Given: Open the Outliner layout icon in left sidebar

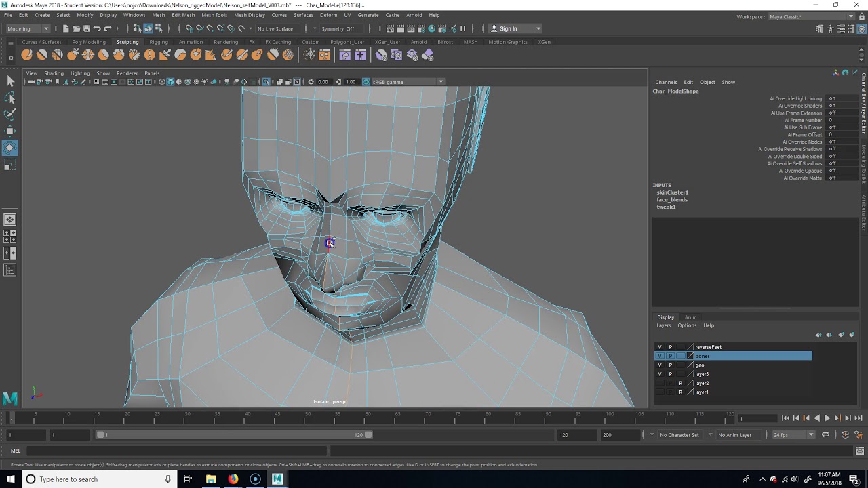Looking at the screenshot, I should click(x=9, y=270).
